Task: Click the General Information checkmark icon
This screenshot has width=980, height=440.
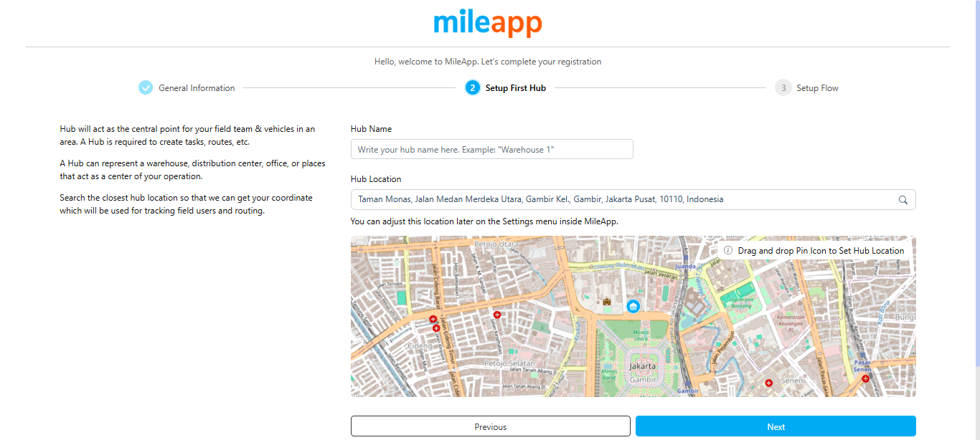Action: click(146, 88)
